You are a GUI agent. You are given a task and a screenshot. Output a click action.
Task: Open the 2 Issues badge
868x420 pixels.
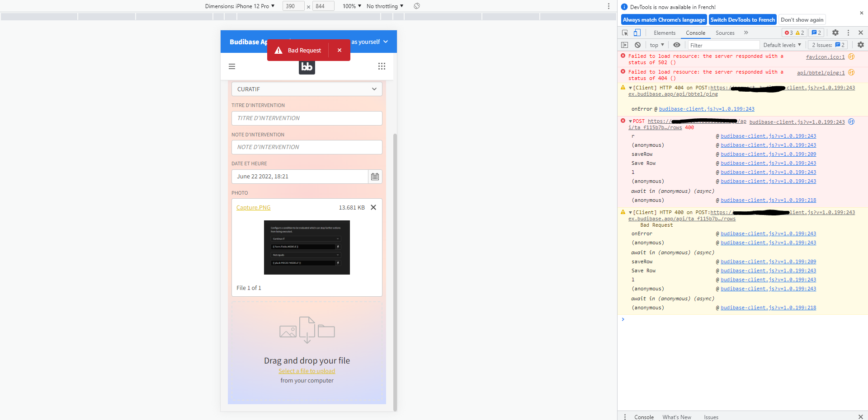click(x=828, y=45)
